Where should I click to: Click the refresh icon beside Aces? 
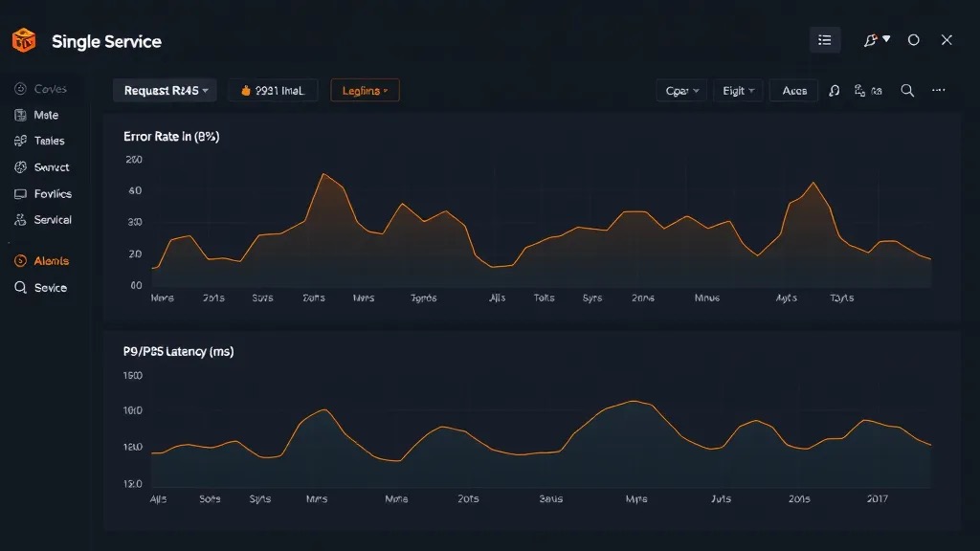(834, 91)
